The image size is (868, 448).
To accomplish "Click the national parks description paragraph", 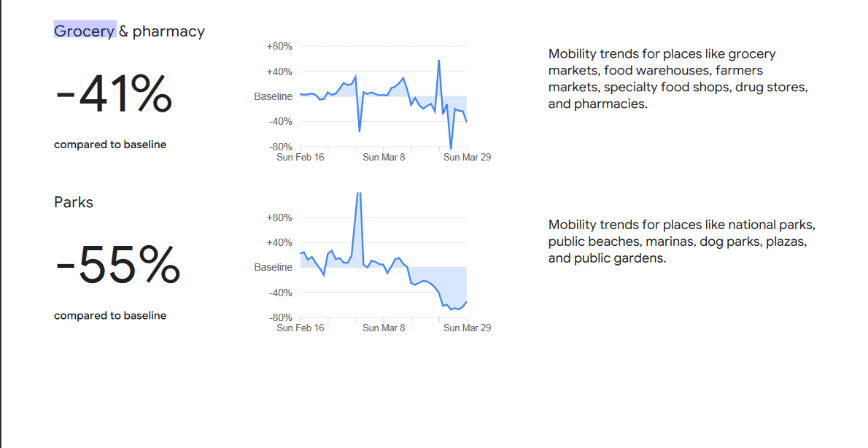I will click(681, 242).
